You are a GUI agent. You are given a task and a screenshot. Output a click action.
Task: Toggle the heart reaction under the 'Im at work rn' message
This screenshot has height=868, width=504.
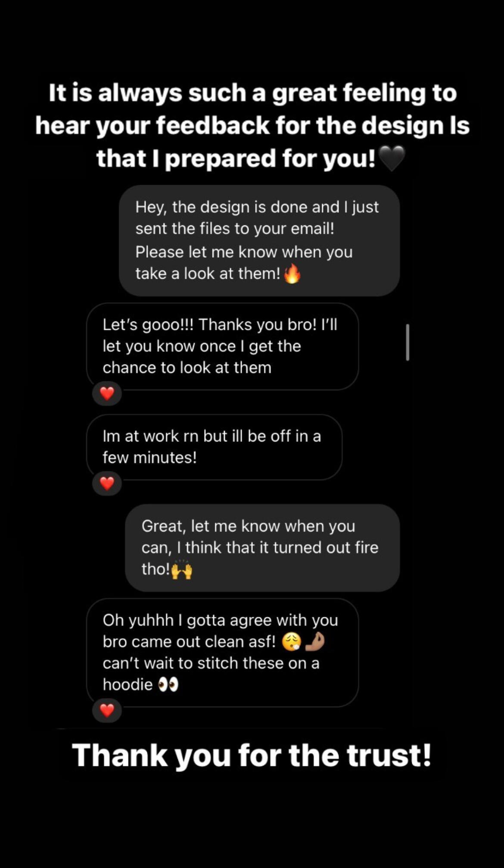pyautogui.click(x=107, y=483)
